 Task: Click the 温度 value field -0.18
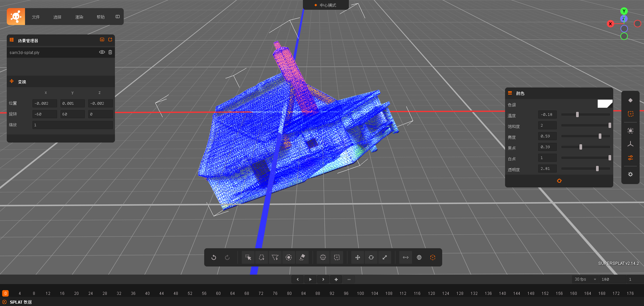pos(547,114)
